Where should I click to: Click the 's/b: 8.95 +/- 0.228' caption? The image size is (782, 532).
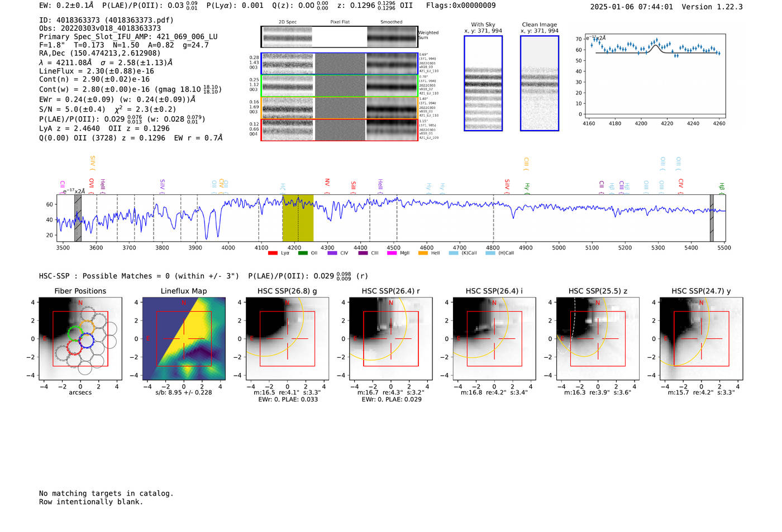(184, 392)
